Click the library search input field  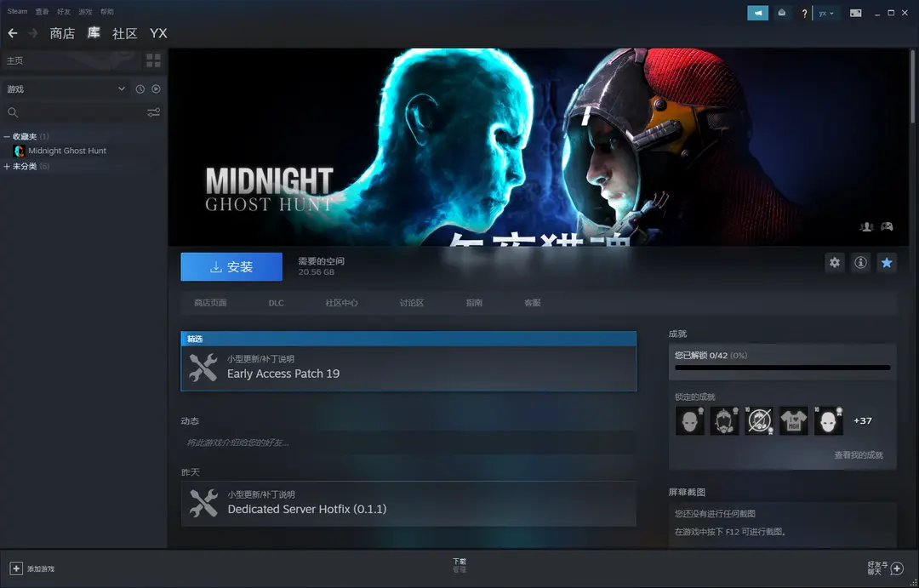point(82,112)
